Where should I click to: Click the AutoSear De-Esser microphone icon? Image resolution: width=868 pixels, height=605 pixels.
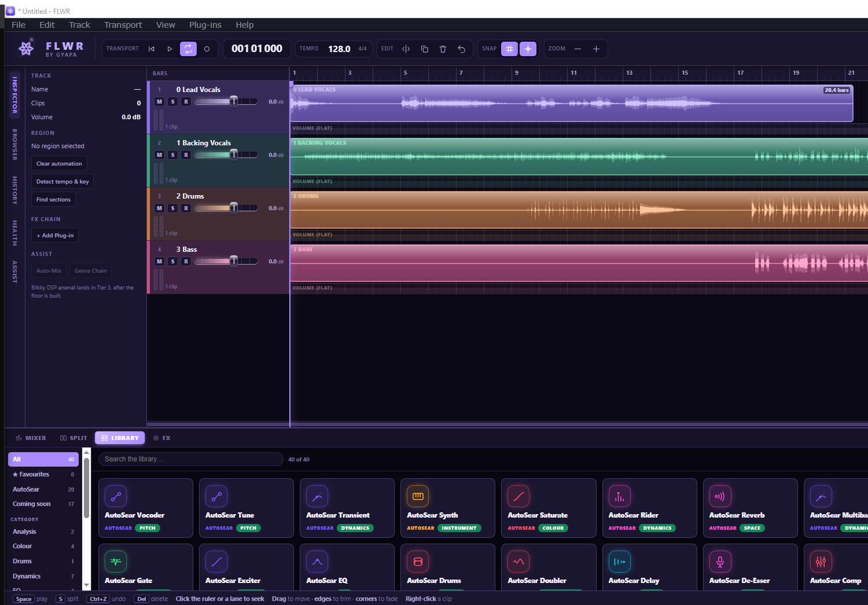coord(720,562)
